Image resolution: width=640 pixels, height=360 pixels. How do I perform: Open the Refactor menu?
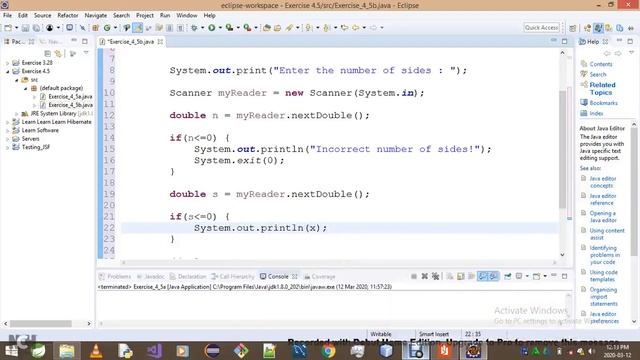point(68,16)
